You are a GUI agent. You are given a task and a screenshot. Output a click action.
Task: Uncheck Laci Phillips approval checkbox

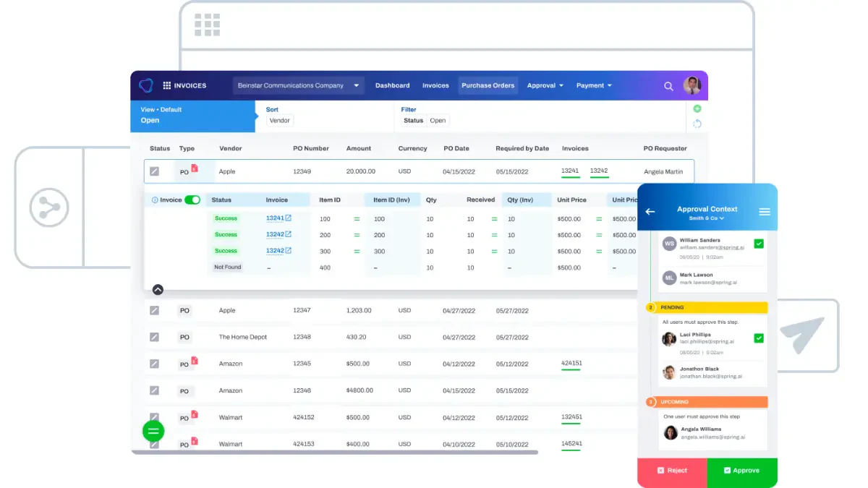click(x=759, y=338)
